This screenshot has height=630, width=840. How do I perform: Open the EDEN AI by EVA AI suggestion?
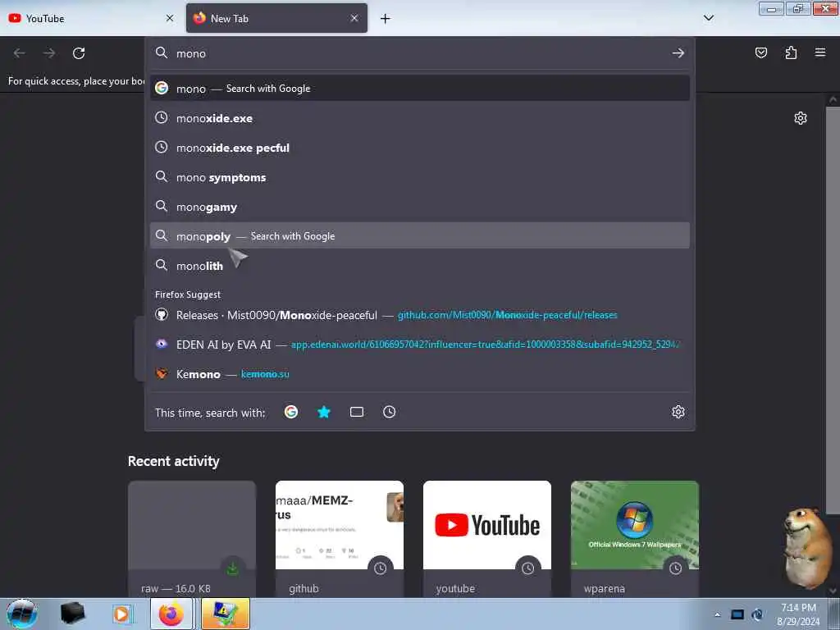point(419,345)
